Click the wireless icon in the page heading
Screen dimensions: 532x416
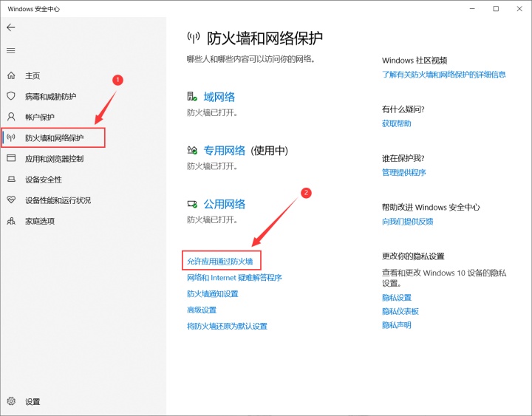pyautogui.click(x=194, y=38)
